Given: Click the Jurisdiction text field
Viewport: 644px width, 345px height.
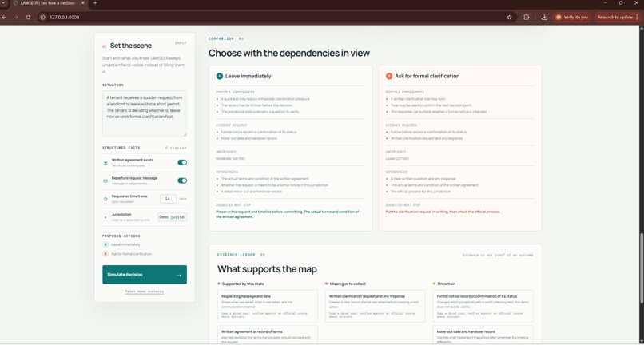Looking at the screenshot, I should [172, 217].
